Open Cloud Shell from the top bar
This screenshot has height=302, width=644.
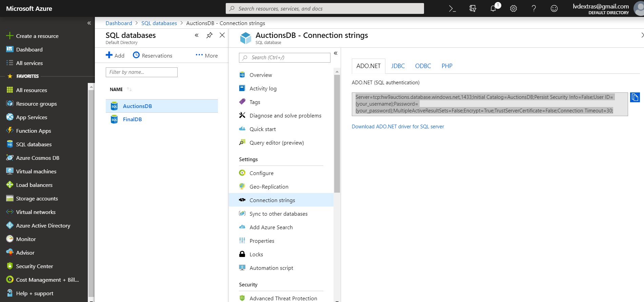(x=452, y=8)
